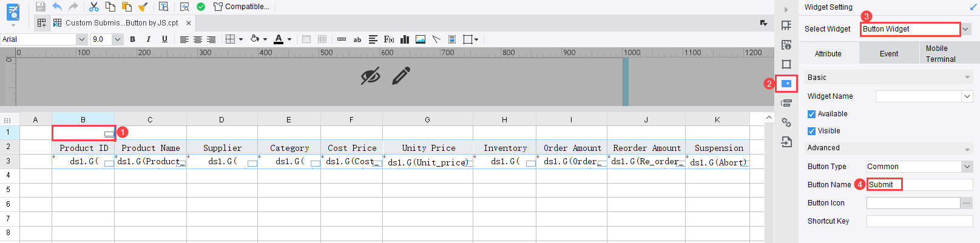Collapse the Advanced section
Image resolution: width=980 pixels, height=243 pixels.
coord(967,148)
